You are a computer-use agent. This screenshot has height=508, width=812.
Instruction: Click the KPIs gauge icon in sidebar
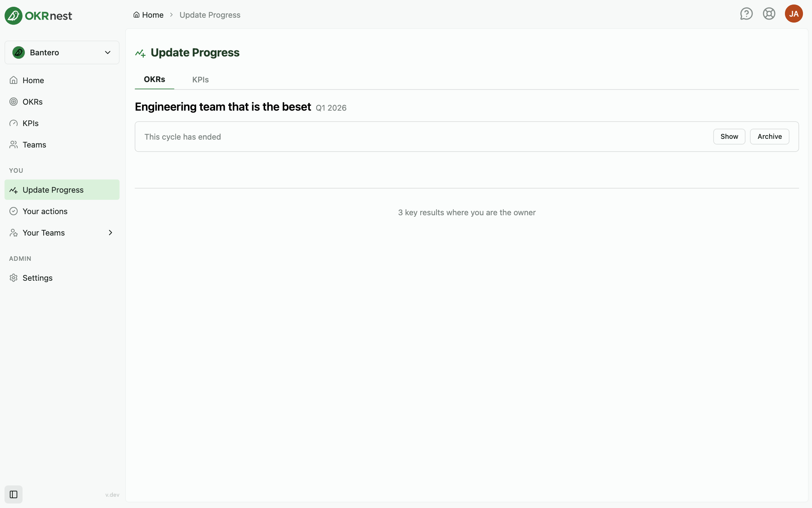(x=14, y=123)
